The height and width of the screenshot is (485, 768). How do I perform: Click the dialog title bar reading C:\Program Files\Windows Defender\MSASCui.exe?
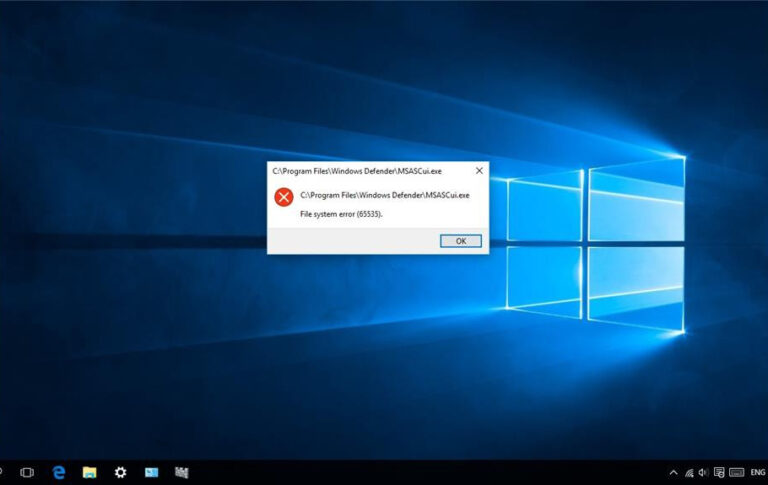[357, 171]
